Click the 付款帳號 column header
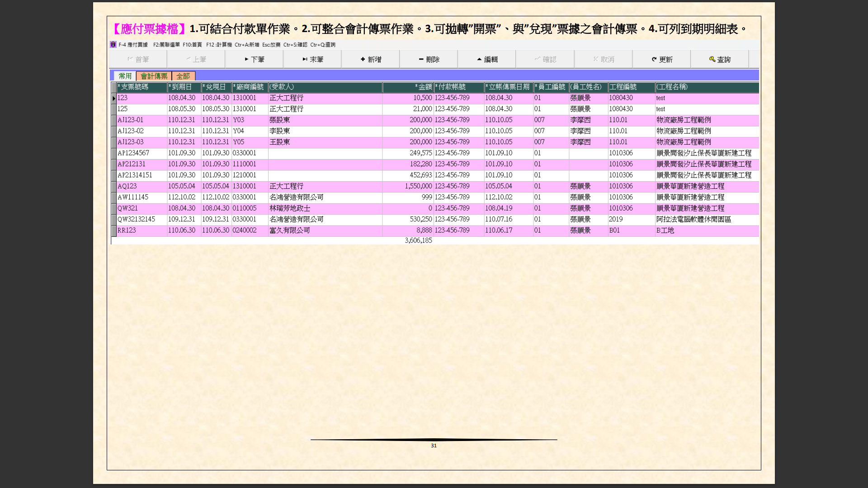 [459, 87]
